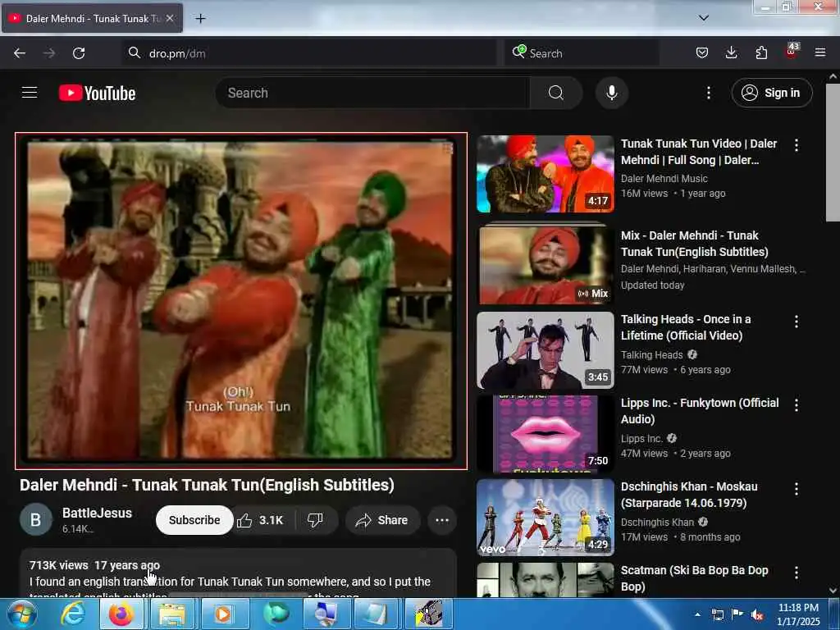Click the taskbar clock 11:18 PM
Image resolution: width=840 pixels, height=630 pixels.
798,614
